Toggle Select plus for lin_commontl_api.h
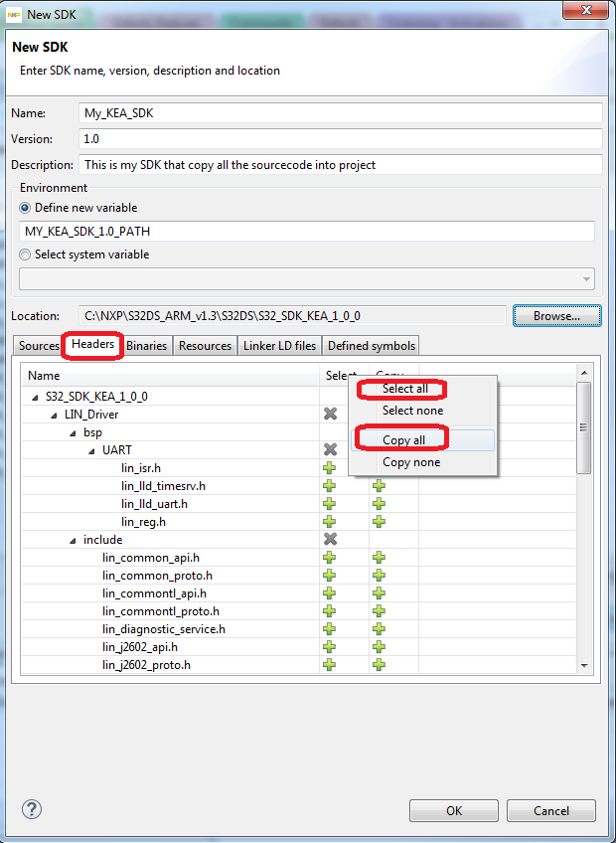The height and width of the screenshot is (843, 616). coord(330,593)
